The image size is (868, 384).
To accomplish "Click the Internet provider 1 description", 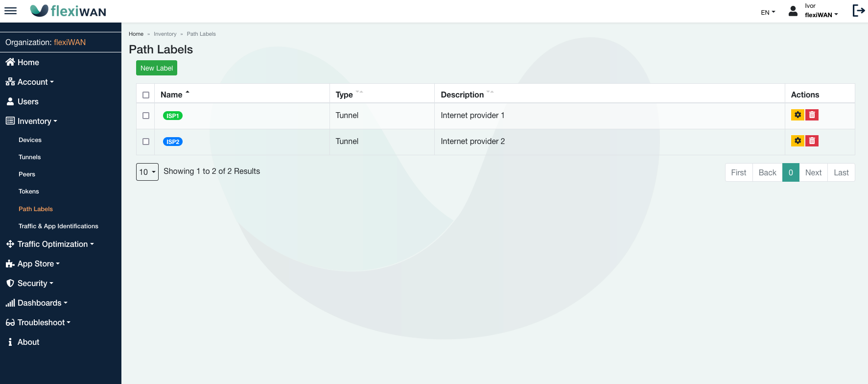I will click(x=472, y=115).
